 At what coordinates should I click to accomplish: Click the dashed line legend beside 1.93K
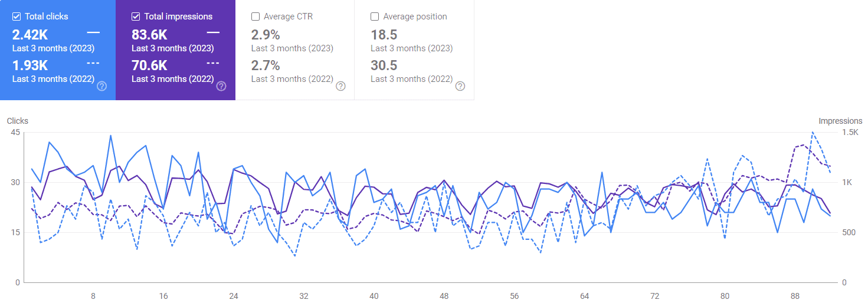click(x=93, y=62)
